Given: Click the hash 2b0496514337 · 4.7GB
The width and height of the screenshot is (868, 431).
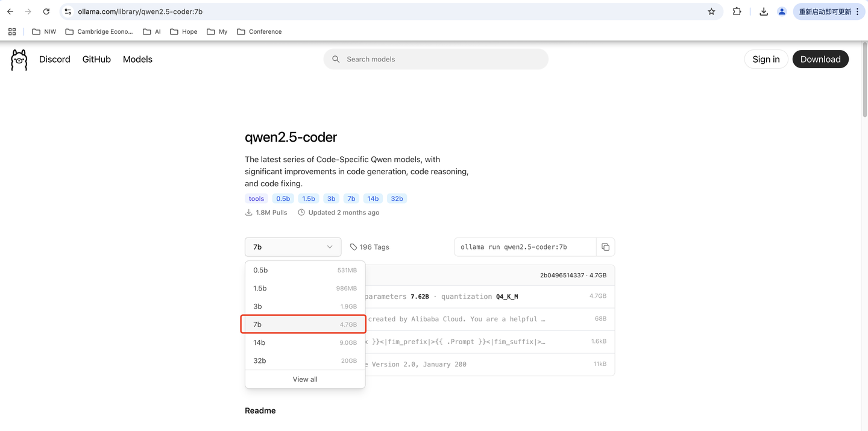Looking at the screenshot, I should [x=573, y=275].
